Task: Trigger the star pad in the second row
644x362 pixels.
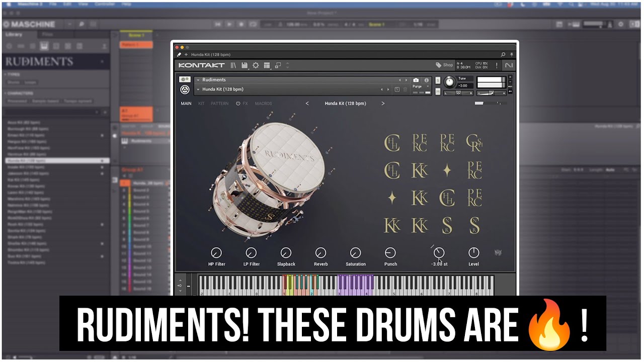Action: point(447,170)
